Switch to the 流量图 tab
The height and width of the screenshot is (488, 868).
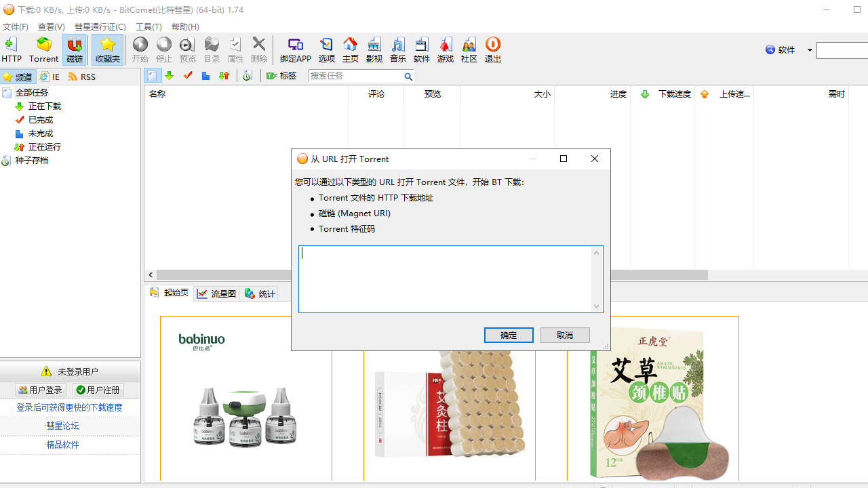tap(217, 293)
